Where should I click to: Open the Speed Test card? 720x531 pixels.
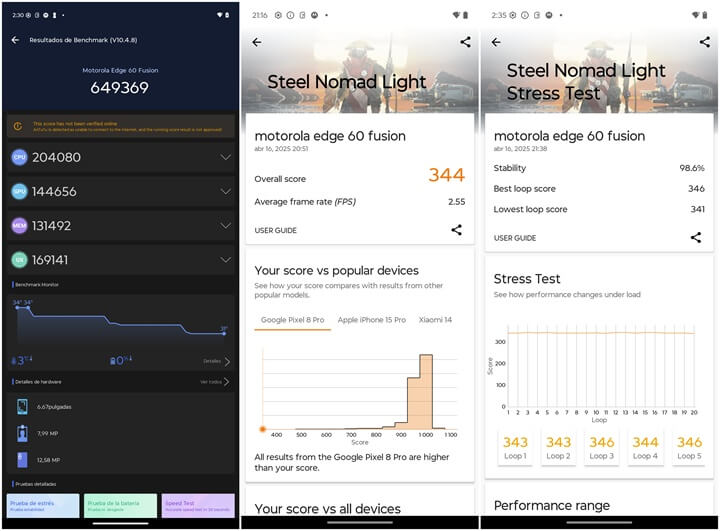click(198, 506)
